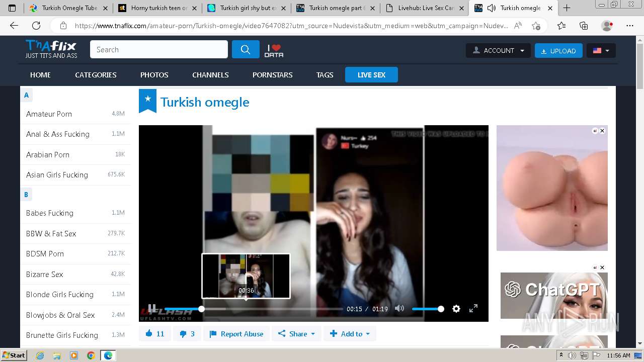Launch Chrome from the taskbar
The width and height of the screenshot is (644, 362).
[x=91, y=355]
